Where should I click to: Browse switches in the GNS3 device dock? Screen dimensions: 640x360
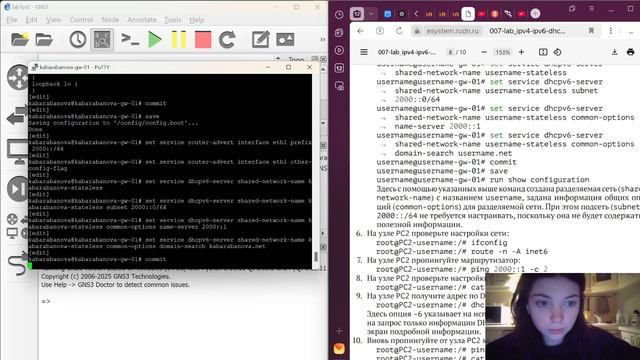click(17, 115)
